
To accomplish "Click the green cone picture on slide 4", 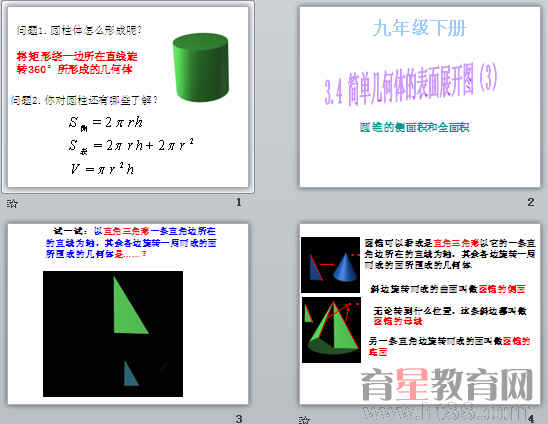I will 331,330.
